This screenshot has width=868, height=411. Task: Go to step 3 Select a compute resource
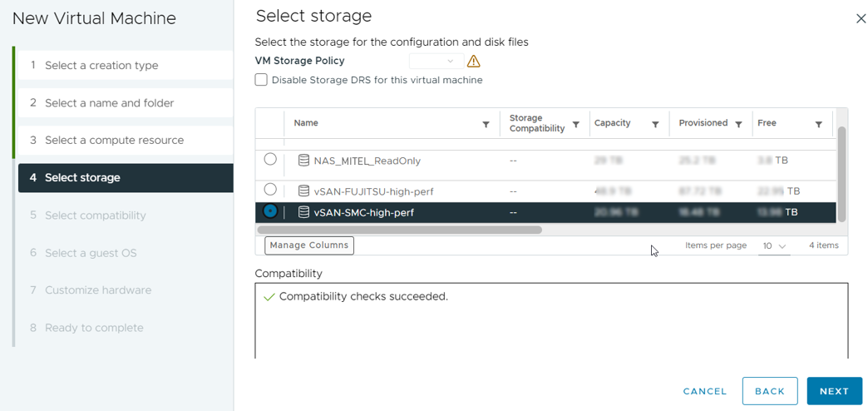[x=114, y=141]
